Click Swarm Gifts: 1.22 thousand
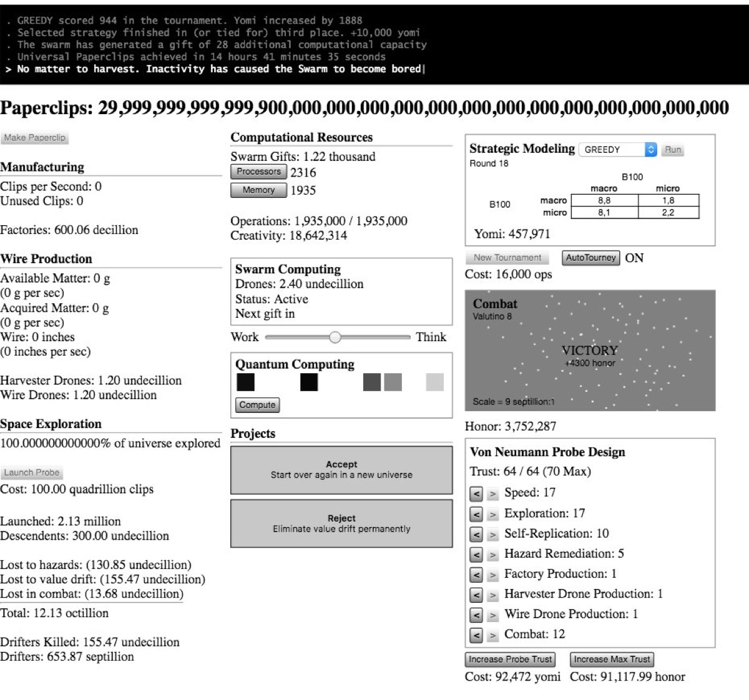Screen dimensions: 749x700 pyautogui.click(x=303, y=157)
